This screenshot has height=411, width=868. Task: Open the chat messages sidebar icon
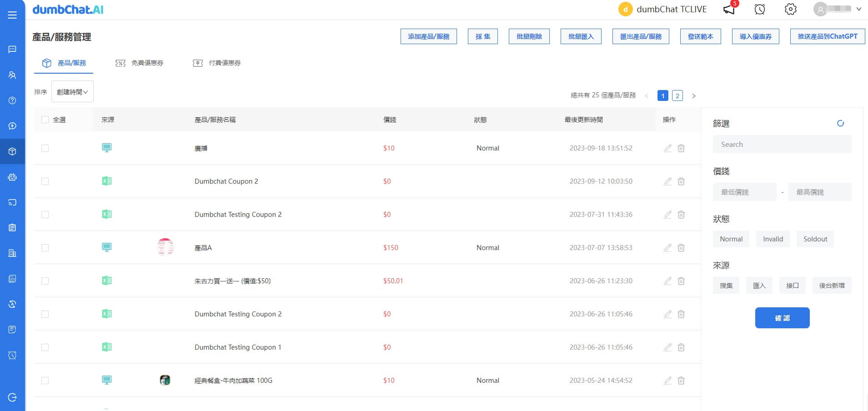click(x=12, y=49)
